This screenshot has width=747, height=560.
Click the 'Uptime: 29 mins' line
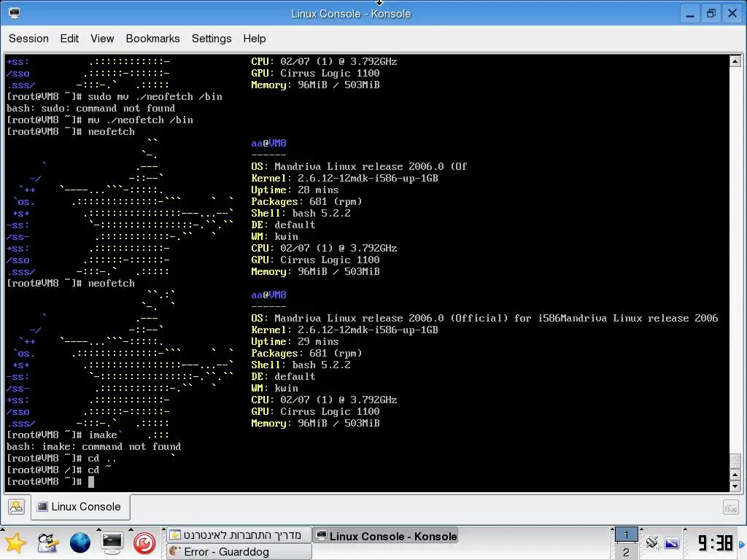tap(295, 341)
